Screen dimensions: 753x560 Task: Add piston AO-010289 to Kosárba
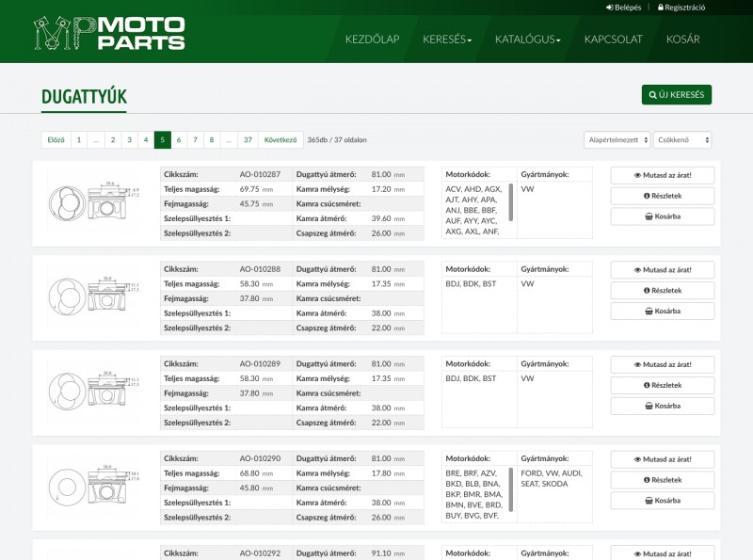pyautogui.click(x=662, y=406)
